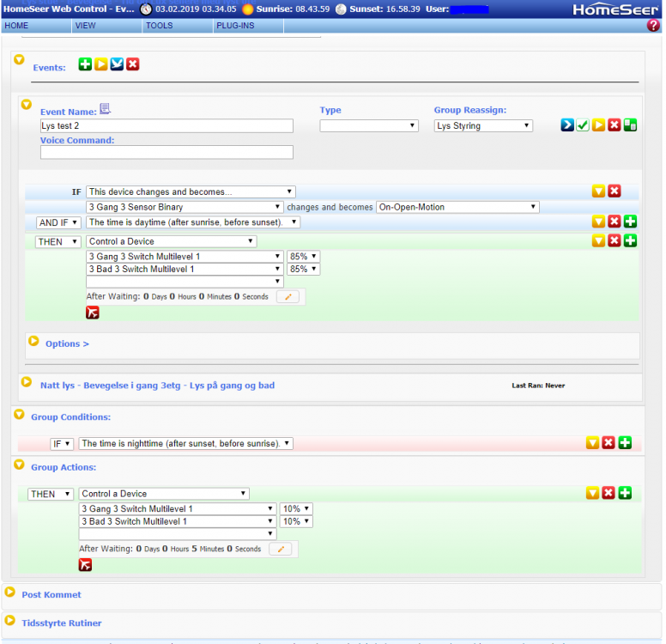Open the Natt lys - Bevegelse event link
The image size is (666, 644).
157,386
